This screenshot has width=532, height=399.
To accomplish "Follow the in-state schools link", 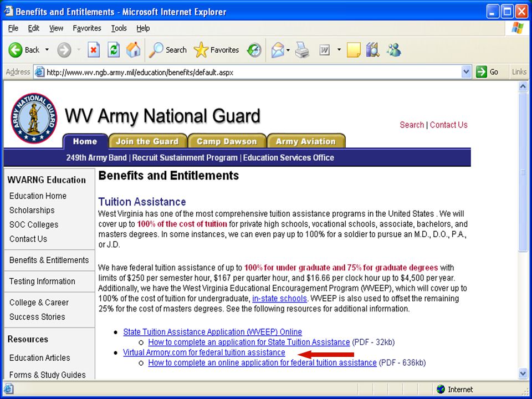I will click(x=279, y=299).
